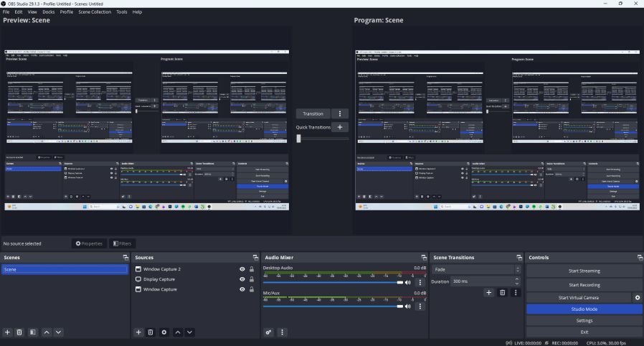The width and height of the screenshot is (644, 346).
Task: Add a new source with the plus icon
Action: coord(138,332)
